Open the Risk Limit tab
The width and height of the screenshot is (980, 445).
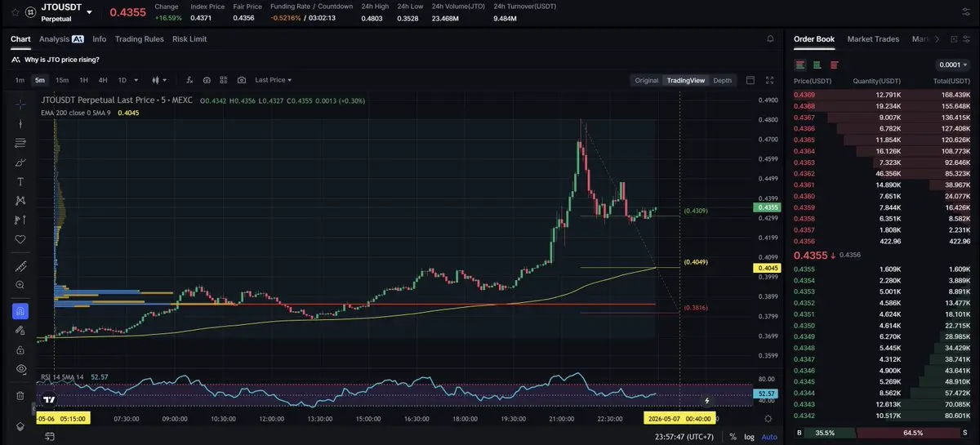point(189,38)
